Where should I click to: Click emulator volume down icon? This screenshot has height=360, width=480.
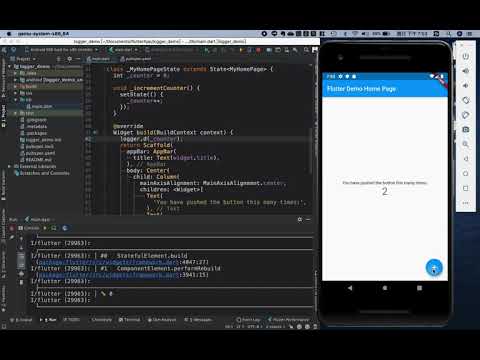(x=466, y=85)
